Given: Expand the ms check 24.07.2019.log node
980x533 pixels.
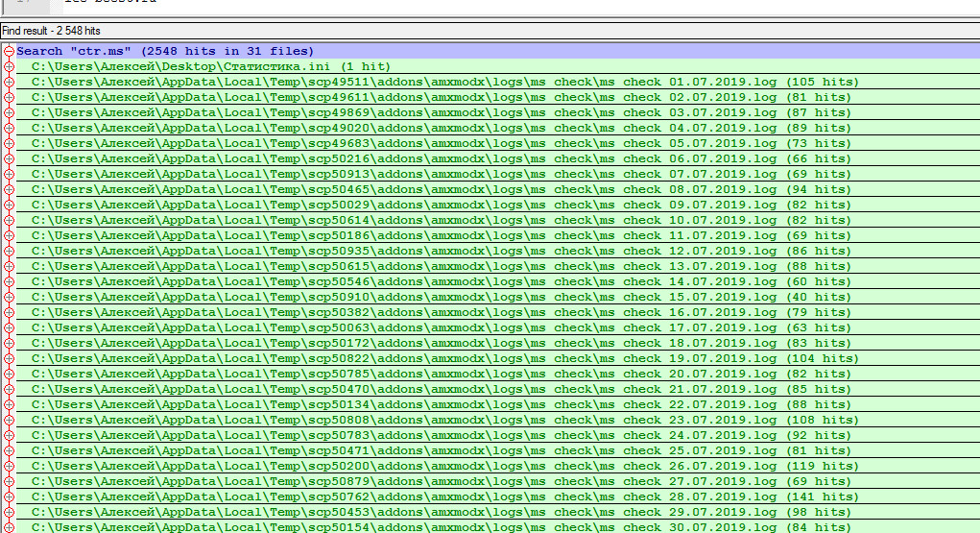Looking at the screenshot, I should [x=9, y=435].
